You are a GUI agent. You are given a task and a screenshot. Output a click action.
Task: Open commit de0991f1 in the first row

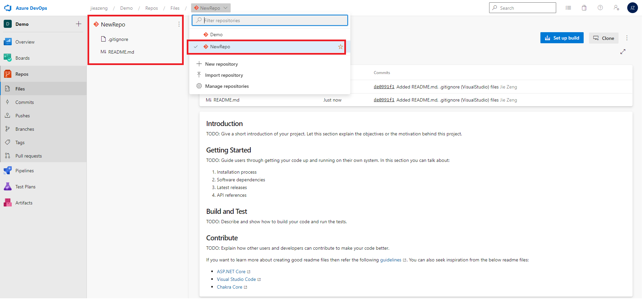pyautogui.click(x=384, y=87)
